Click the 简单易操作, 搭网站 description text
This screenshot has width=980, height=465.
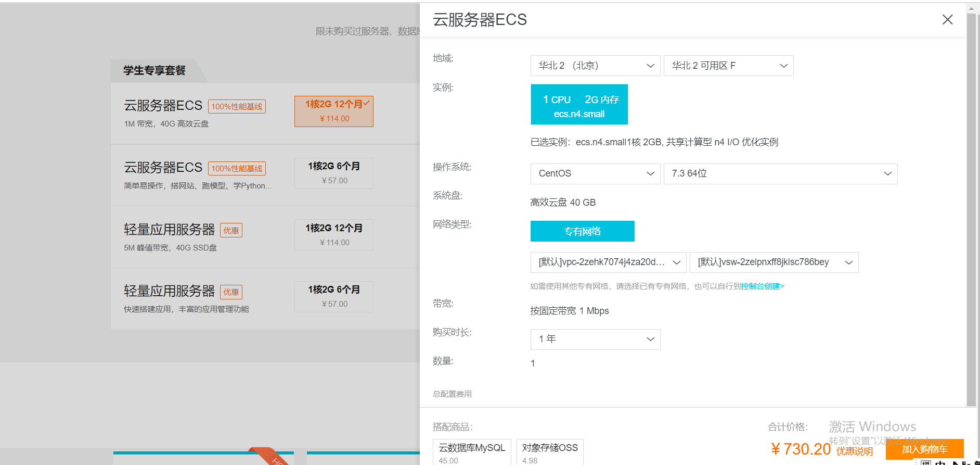click(198, 186)
